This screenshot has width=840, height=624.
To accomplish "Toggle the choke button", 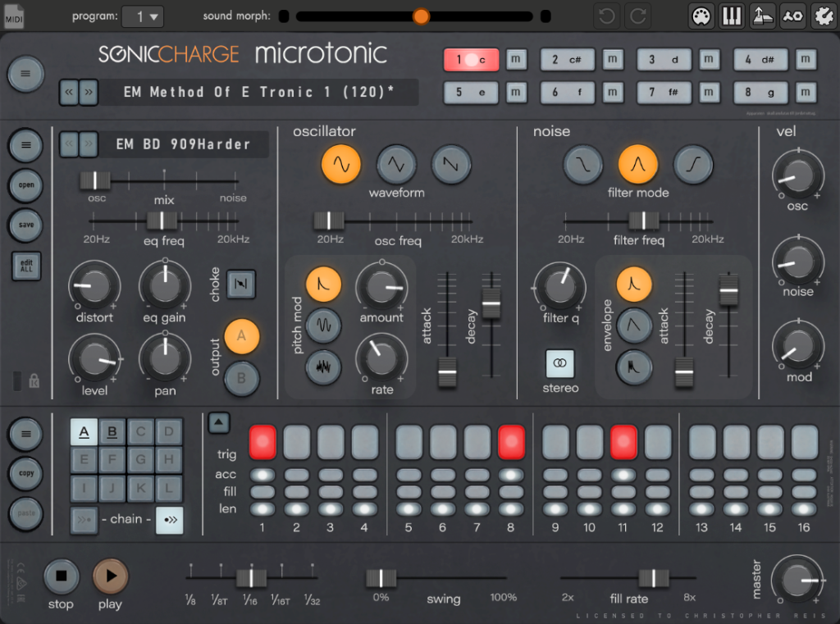I will click(241, 284).
